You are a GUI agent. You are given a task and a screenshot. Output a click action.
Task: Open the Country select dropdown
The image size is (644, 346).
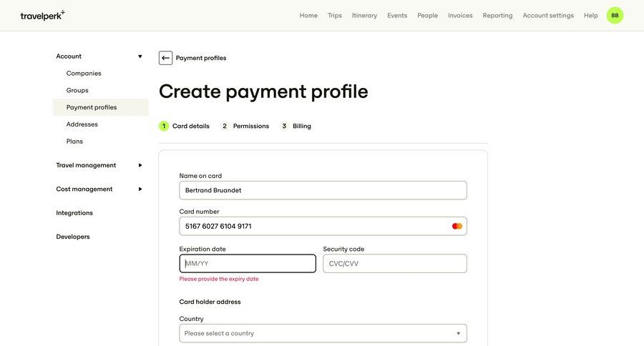click(x=323, y=333)
